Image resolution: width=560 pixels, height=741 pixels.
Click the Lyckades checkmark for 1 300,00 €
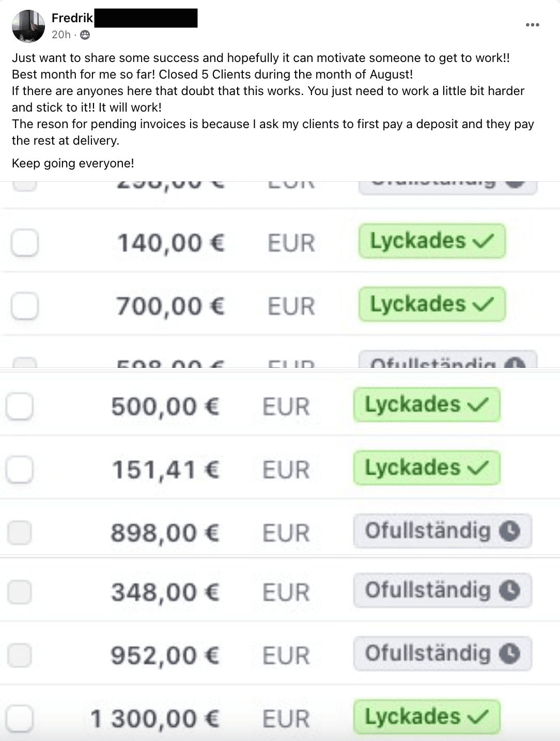click(478, 717)
